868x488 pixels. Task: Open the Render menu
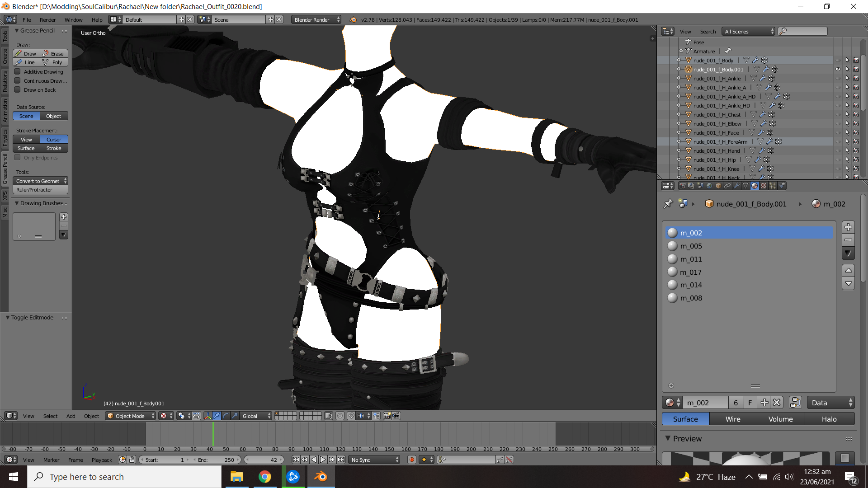(47, 19)
